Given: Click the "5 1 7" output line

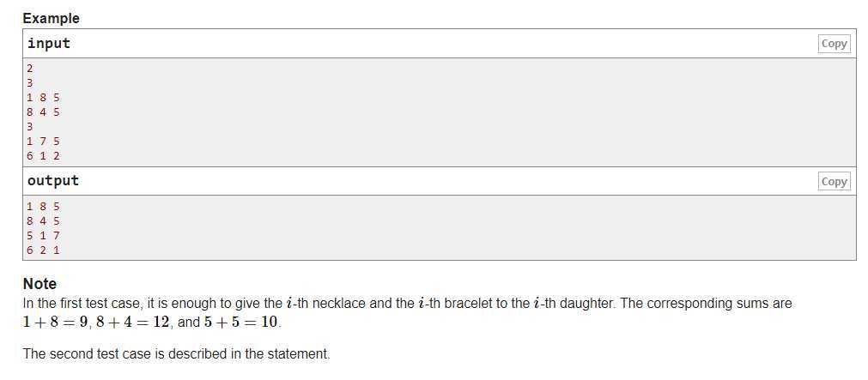Looking at the screenshot, I should point(43,236).
